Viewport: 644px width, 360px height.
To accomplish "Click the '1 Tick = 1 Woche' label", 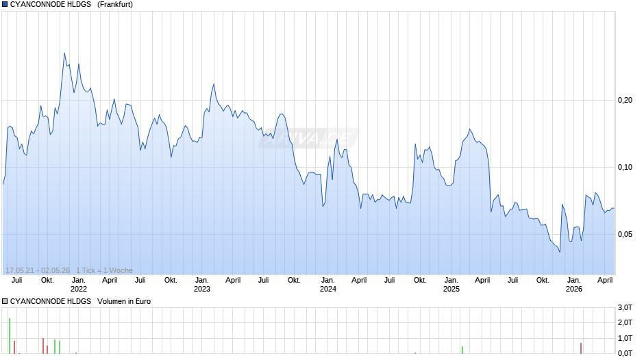I will (104, 270).
